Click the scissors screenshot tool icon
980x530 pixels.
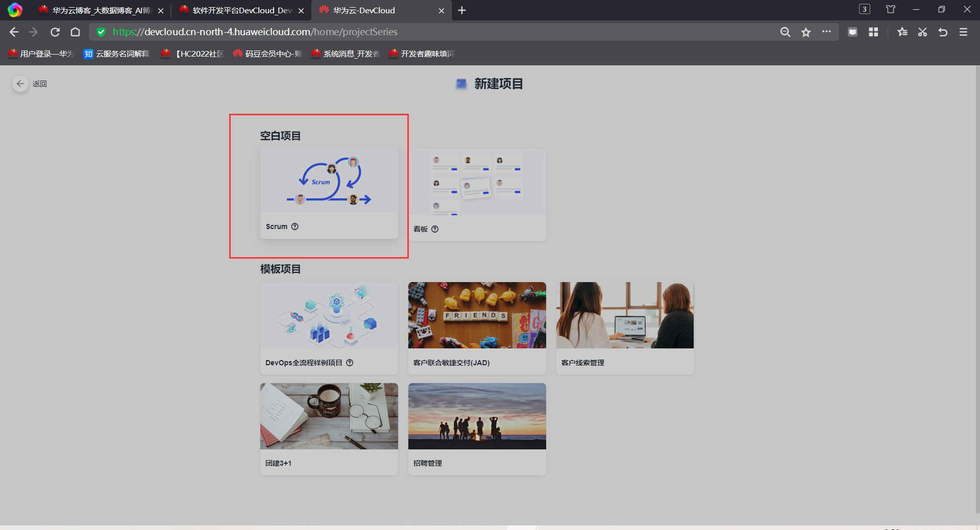coord(922,32)
